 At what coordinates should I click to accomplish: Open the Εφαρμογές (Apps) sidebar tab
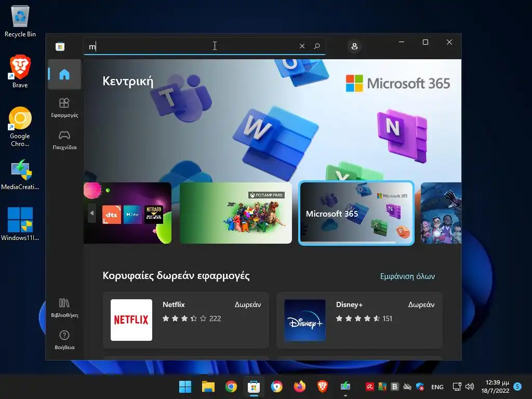click(64, 108)
